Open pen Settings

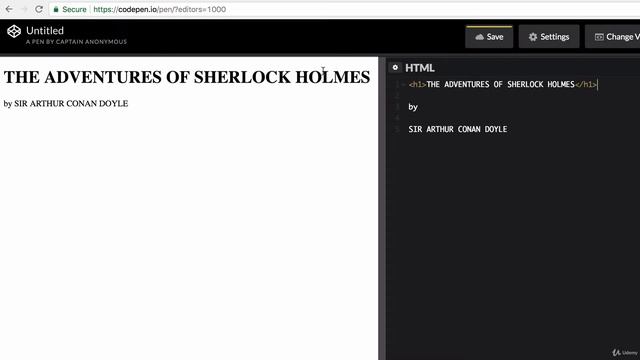549,37
